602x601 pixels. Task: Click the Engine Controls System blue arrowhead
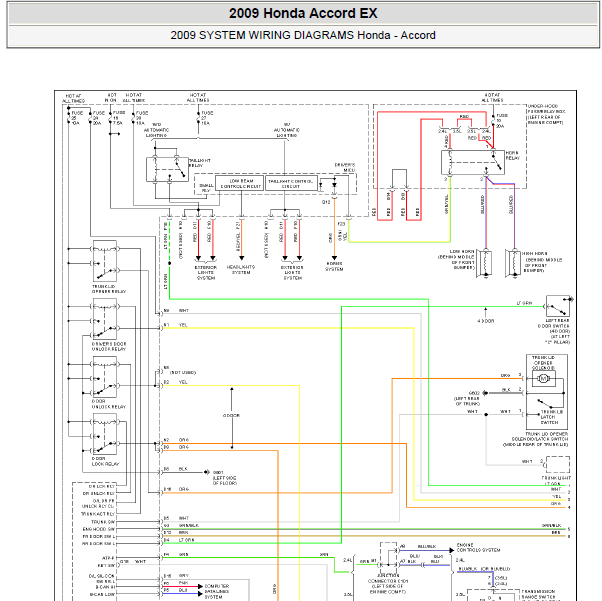(452, 550)
